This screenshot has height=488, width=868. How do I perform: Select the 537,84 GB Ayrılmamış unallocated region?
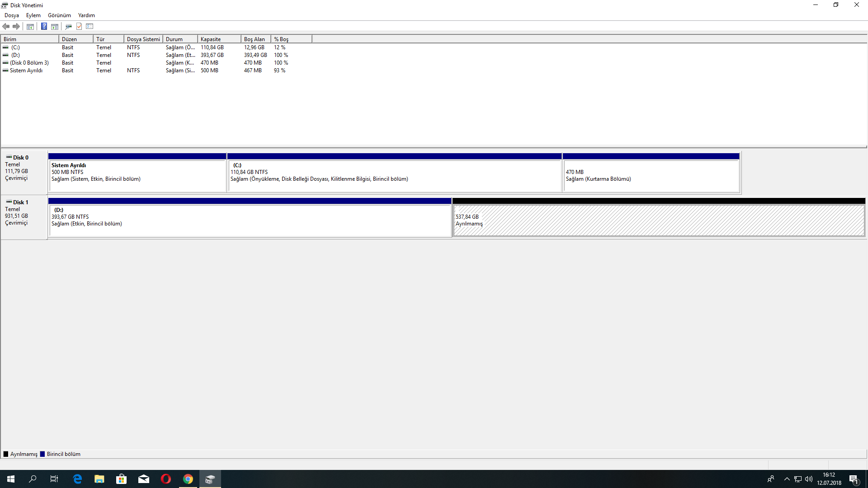[x=658, y=221]
